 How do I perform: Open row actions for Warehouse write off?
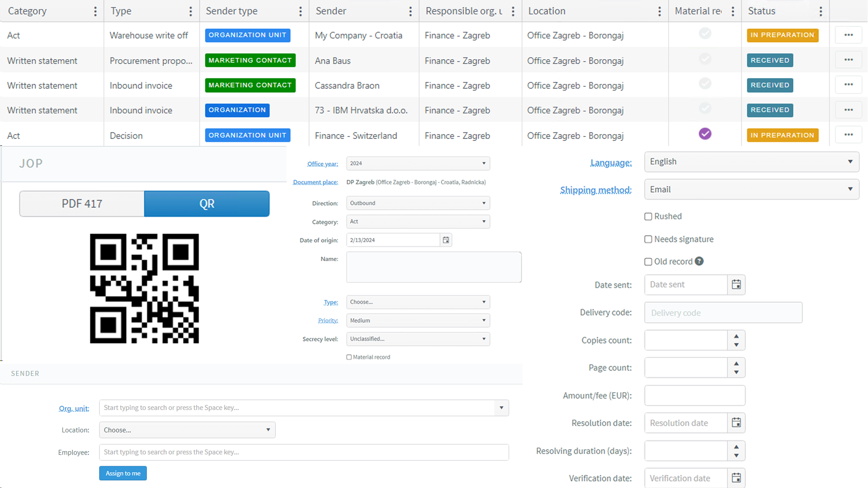pos(849,35)
